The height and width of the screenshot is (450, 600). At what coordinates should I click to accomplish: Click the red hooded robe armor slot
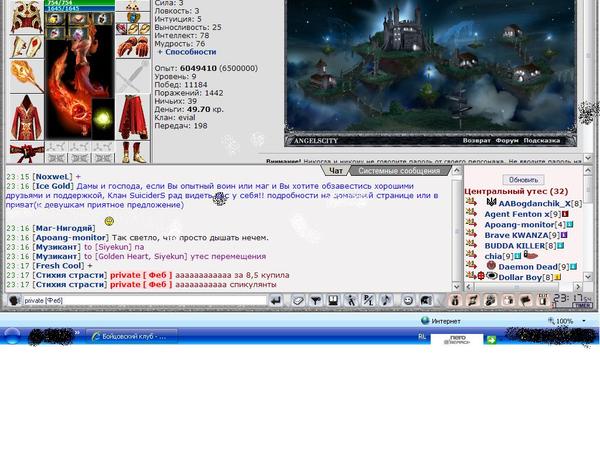[x=26, y=118]
